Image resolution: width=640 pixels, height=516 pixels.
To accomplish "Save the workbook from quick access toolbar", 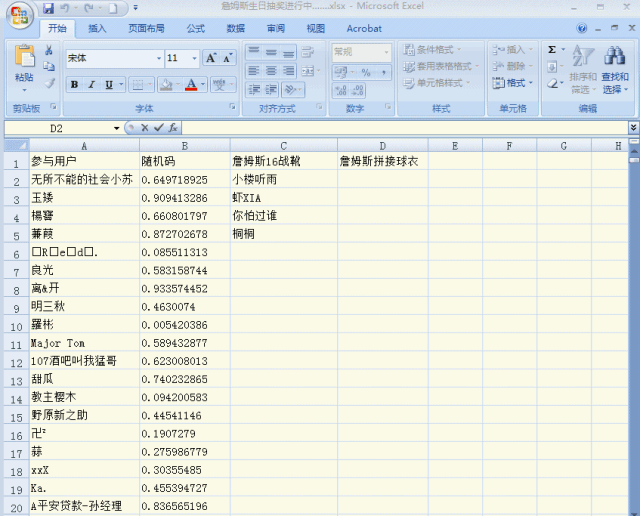I will click(49, 8).
